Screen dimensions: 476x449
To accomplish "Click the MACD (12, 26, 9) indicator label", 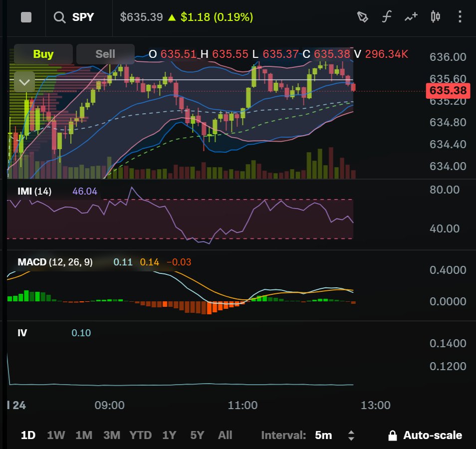I will (55, 262).
